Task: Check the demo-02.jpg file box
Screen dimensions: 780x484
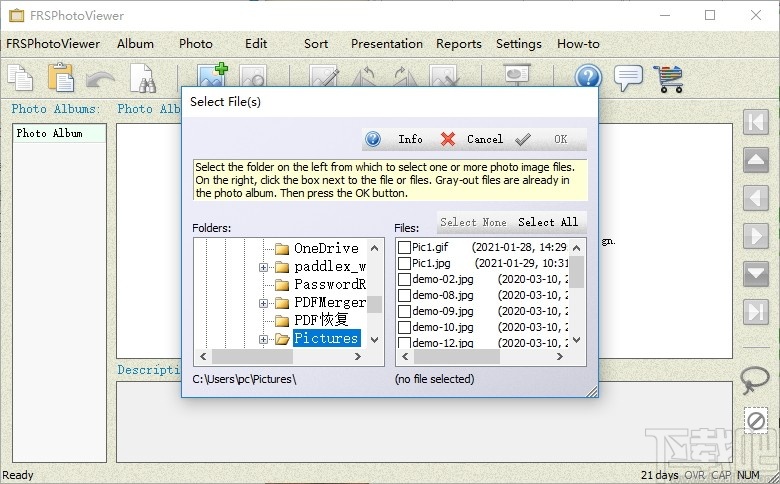Action: (404, 279)
